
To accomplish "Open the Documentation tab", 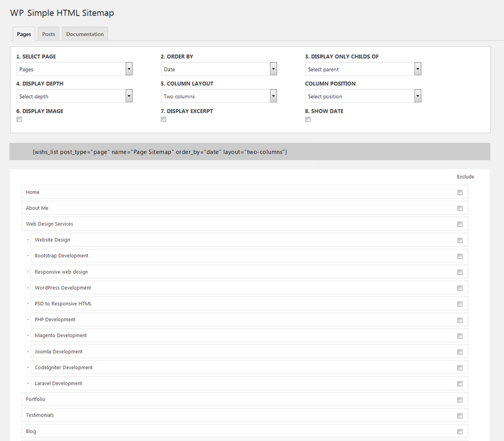I will click(85, 34).
